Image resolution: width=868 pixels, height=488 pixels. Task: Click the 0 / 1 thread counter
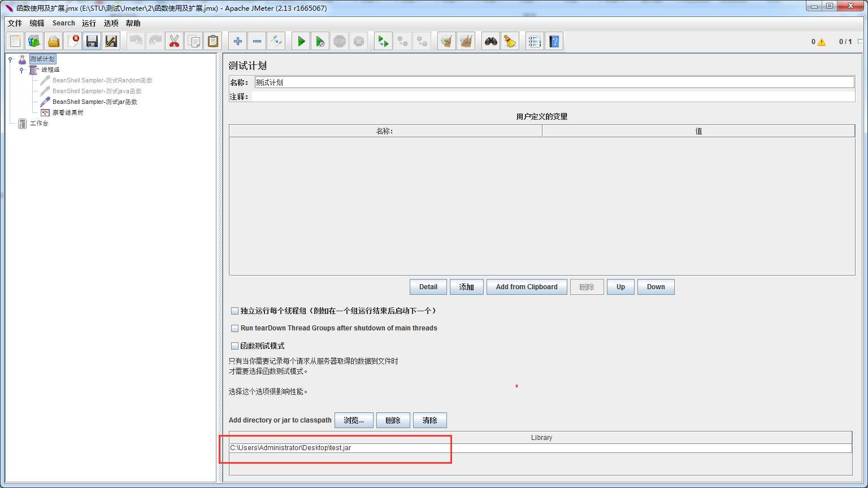coord(845,42)
